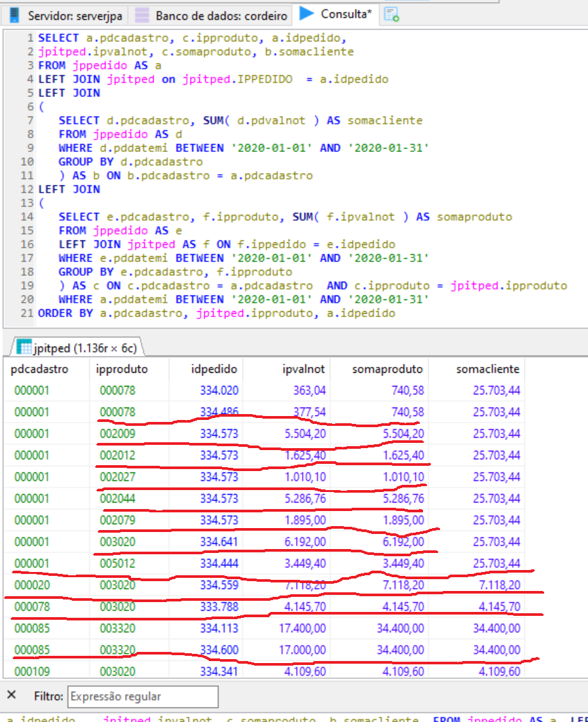Place cursor on ORDER BY line in editor

tap(216, 313)
